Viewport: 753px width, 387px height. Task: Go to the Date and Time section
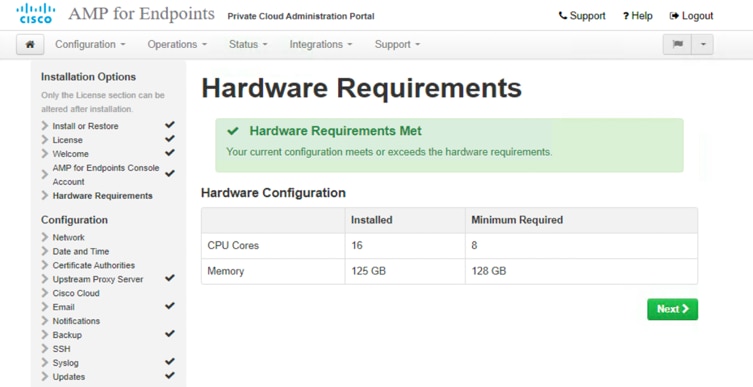click(x=81, y=252)
